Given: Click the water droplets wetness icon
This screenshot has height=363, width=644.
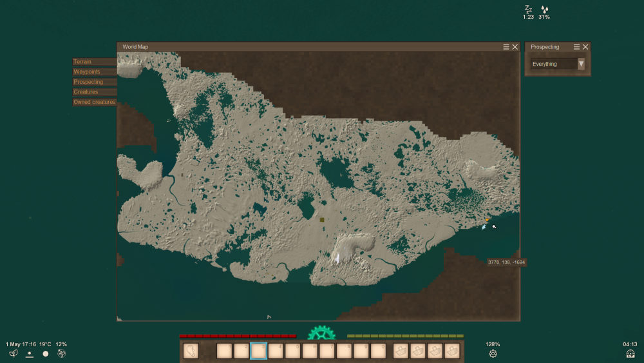Looking at the screenshot, I should tap(545, 9).
